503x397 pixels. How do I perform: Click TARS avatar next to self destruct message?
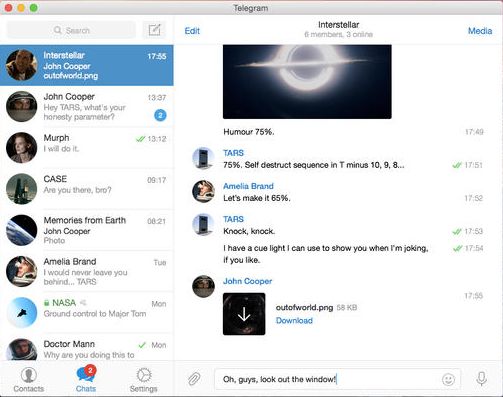tap(203, 158)
